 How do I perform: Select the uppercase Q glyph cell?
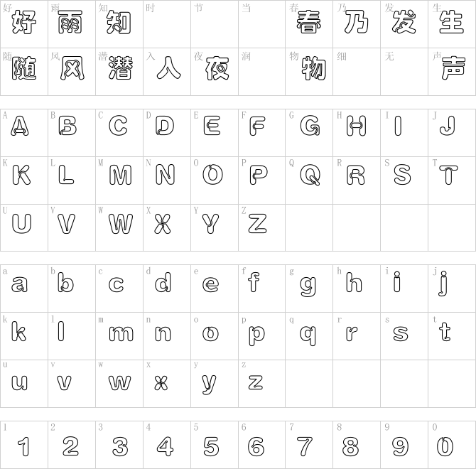pos(309,180)
